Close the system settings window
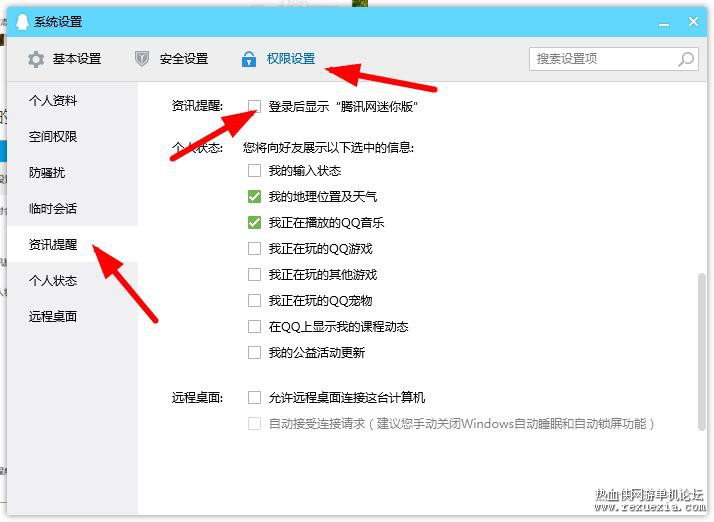 point(694,21)
